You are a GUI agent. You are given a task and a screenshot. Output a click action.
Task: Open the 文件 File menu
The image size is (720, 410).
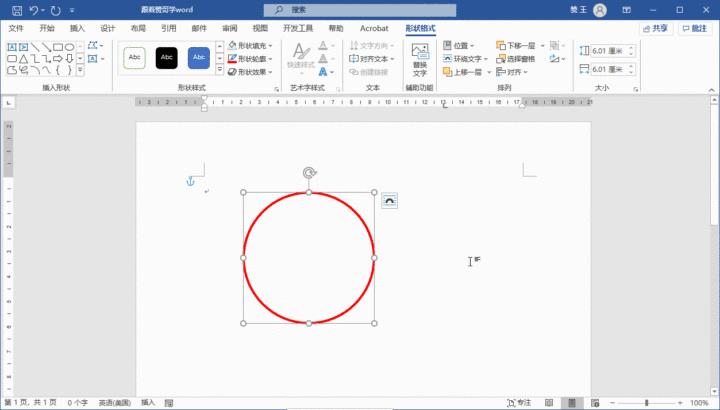pos(16,28)
